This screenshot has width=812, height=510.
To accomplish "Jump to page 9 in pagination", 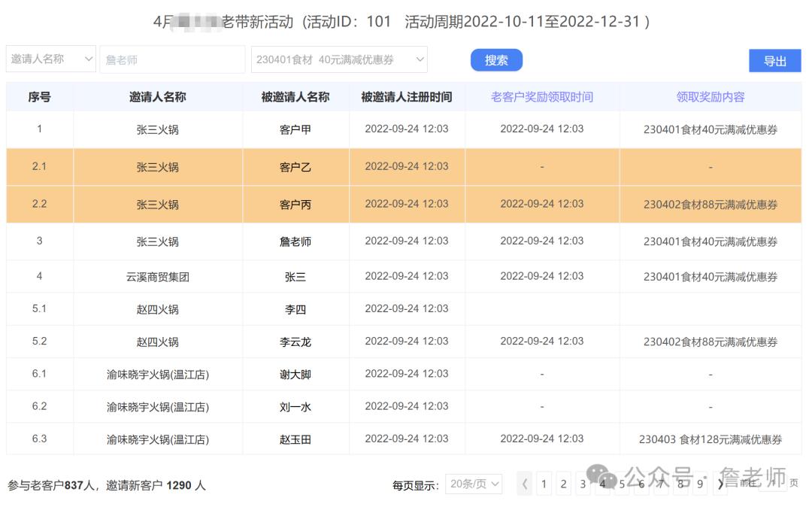I will (x=700, y=484).
